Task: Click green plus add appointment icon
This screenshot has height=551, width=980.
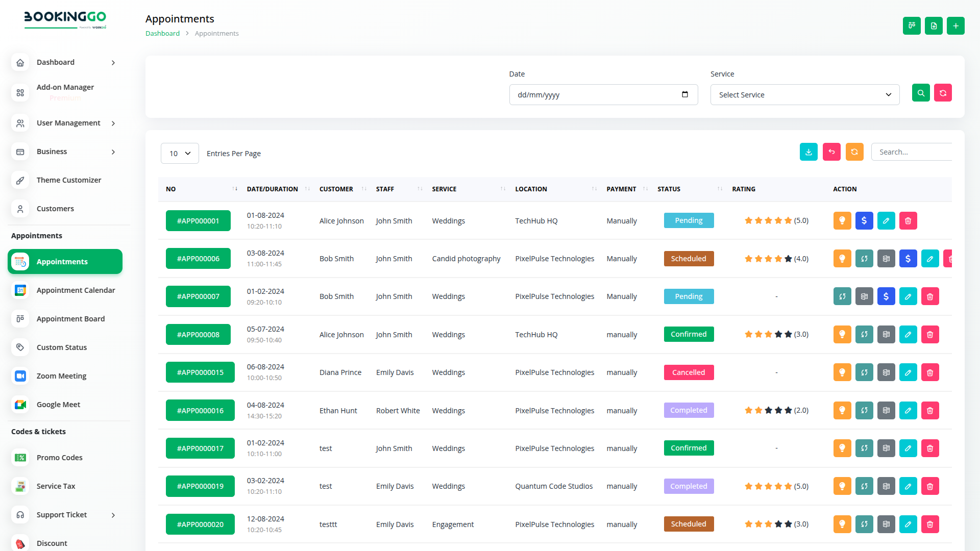Action: click(x=955, y=26)
